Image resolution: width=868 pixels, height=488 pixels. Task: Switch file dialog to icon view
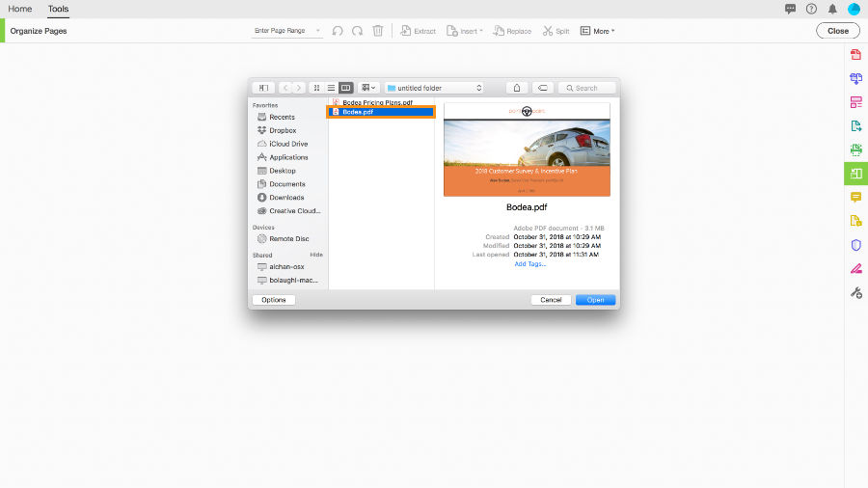coord(316,88)
